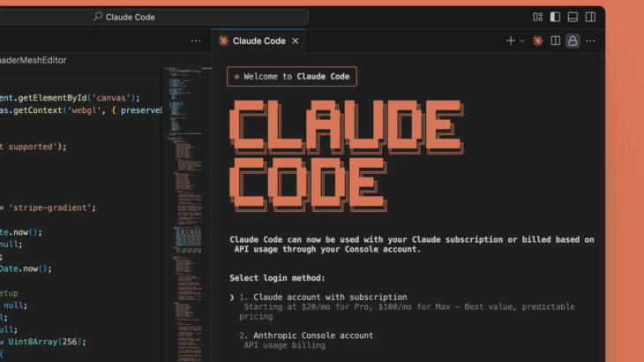Click the plus icon for new terminal
The width and height of the screenshot is (644, 362).
pyautogui.click(x=511, y=41)
